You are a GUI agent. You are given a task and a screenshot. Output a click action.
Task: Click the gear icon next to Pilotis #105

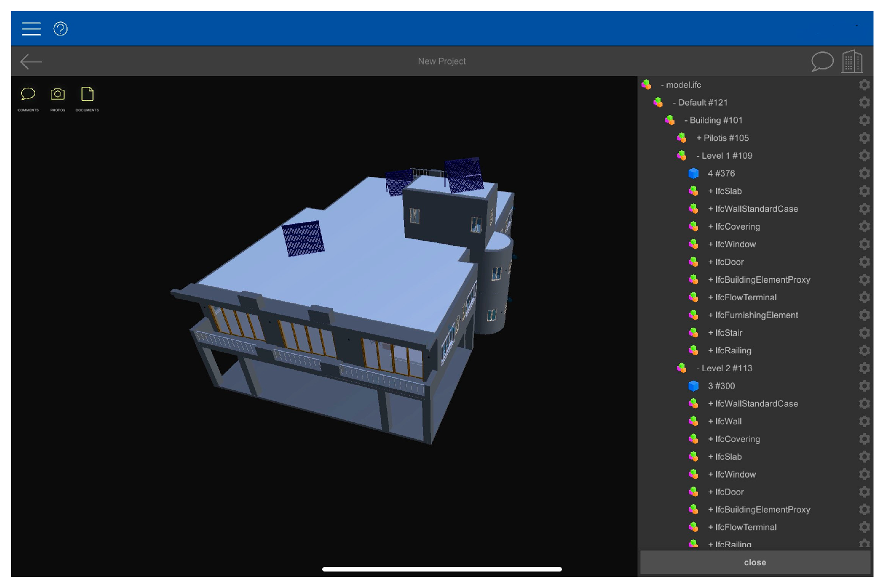pyautogui.click(x=864, y=138)
